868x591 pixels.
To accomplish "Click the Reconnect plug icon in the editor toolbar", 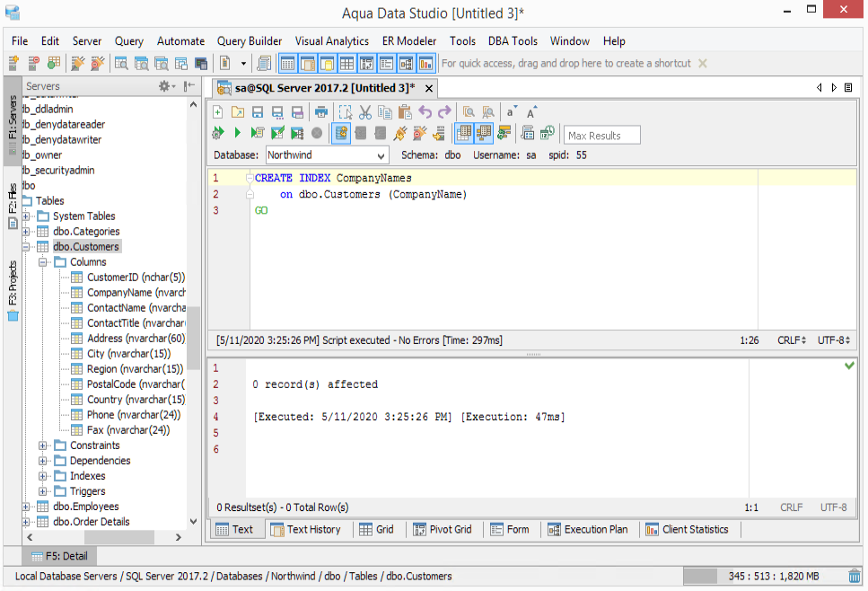I will click(399, 133).
